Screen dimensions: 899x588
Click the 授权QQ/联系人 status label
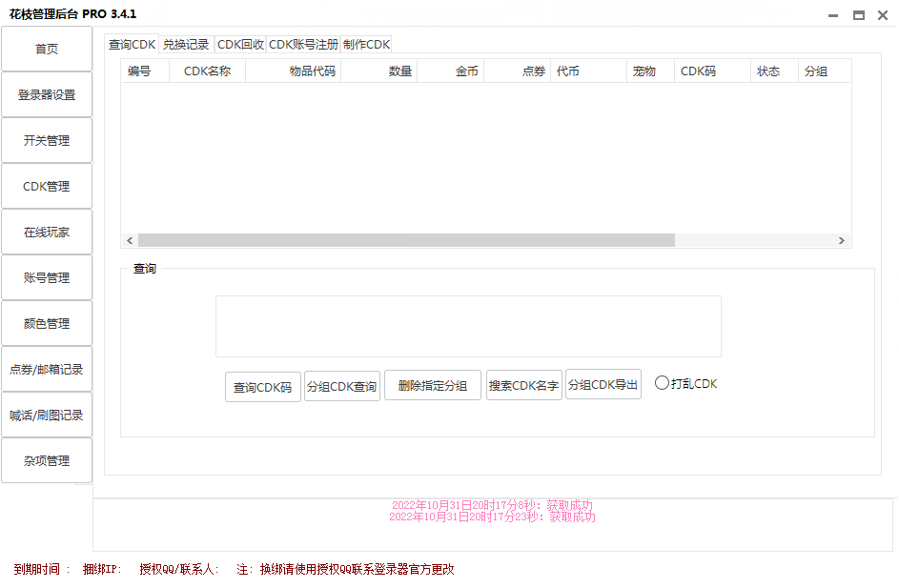pyautogui.click(x=179, y=569)
